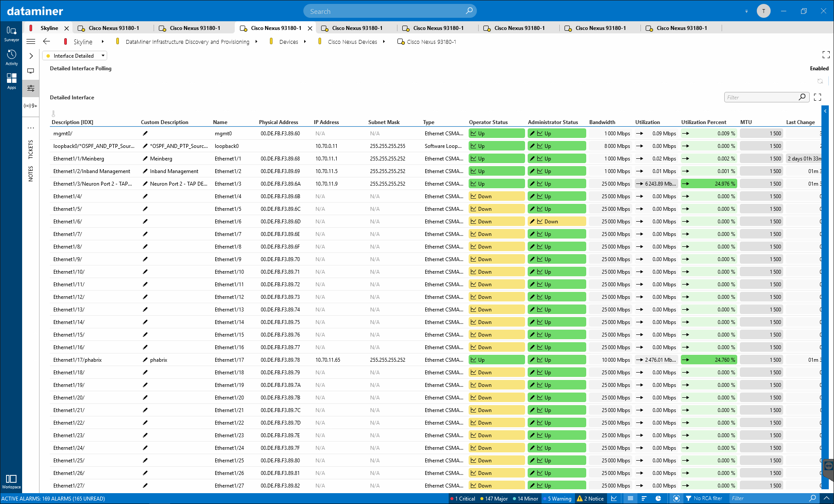
Task: Expand the alarm console up chevron
Action: (x=827, y=498)
